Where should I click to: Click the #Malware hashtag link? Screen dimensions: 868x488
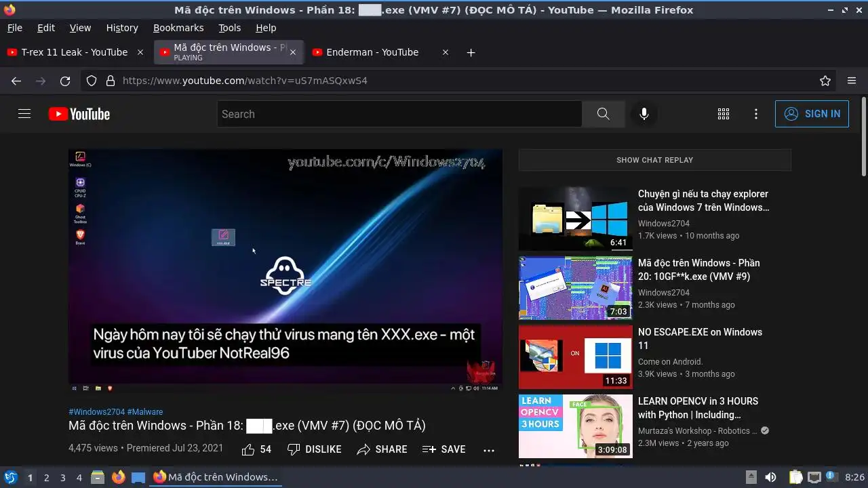pyautogui.click(x=145, y=412)
